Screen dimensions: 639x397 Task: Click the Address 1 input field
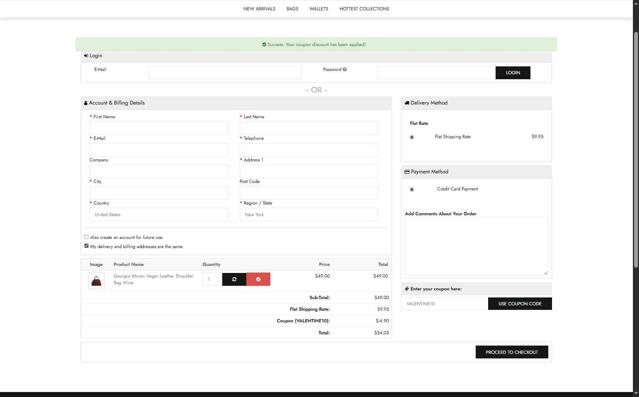click(x=308, y=171)
